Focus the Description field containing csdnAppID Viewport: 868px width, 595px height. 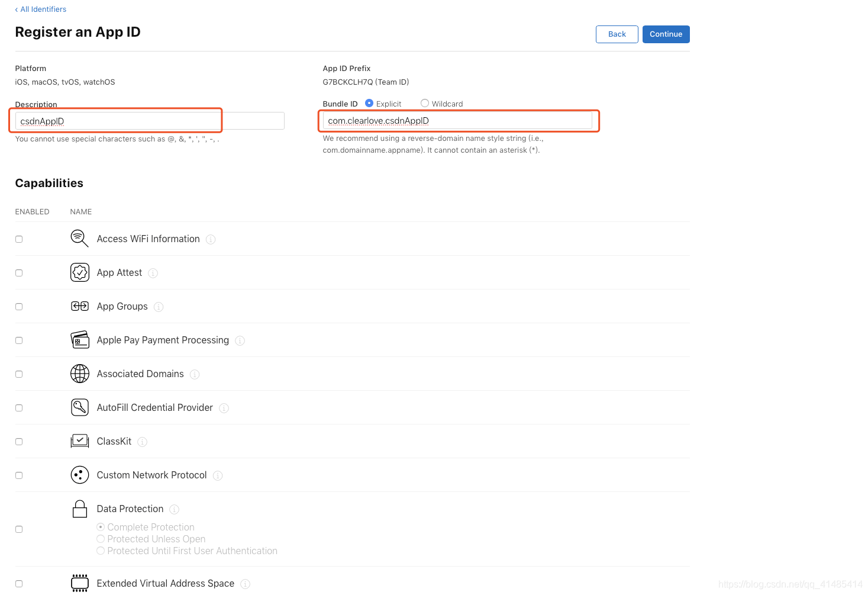coord(150,121)
